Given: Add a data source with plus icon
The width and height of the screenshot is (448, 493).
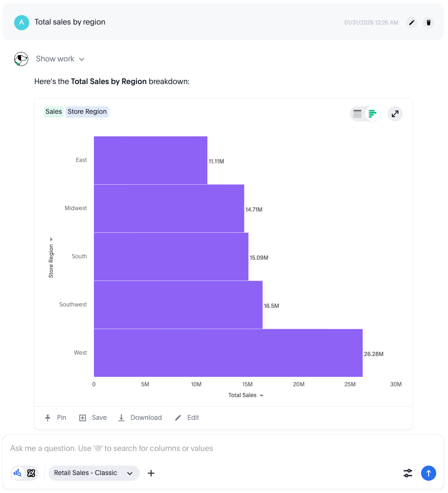Looking at the screenshot, I should tap(151, 473).
